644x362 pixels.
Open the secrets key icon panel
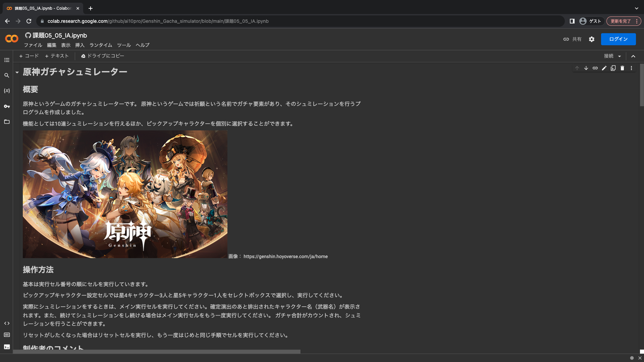[7, 106]
